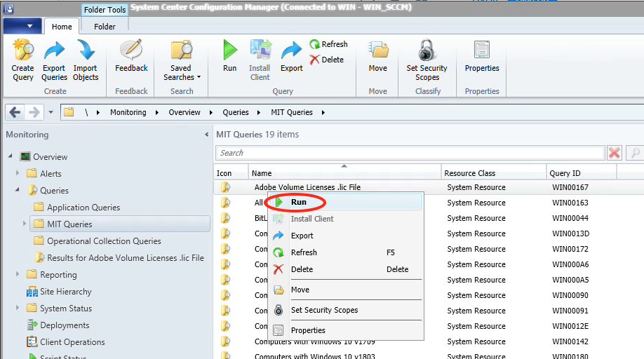Expand the Alerts tree node
This screenshot has height=359, width=644.
[18, 172]
